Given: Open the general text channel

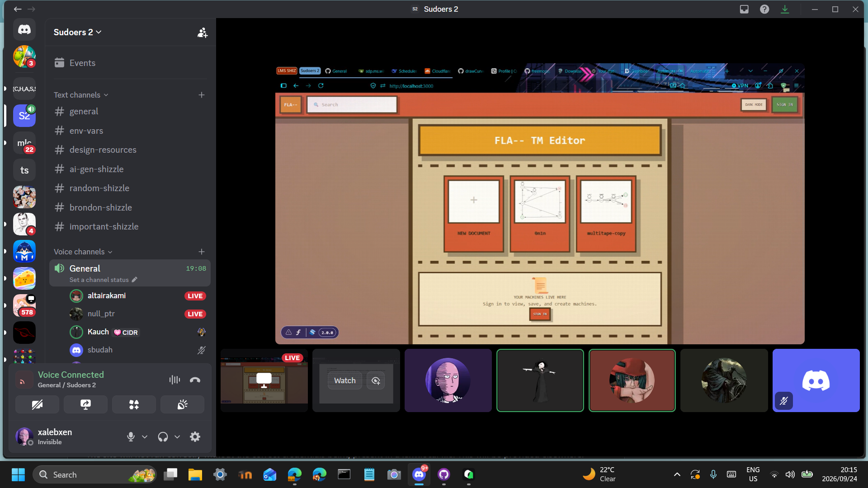Looking at the screenshot, I should [130, 111].
